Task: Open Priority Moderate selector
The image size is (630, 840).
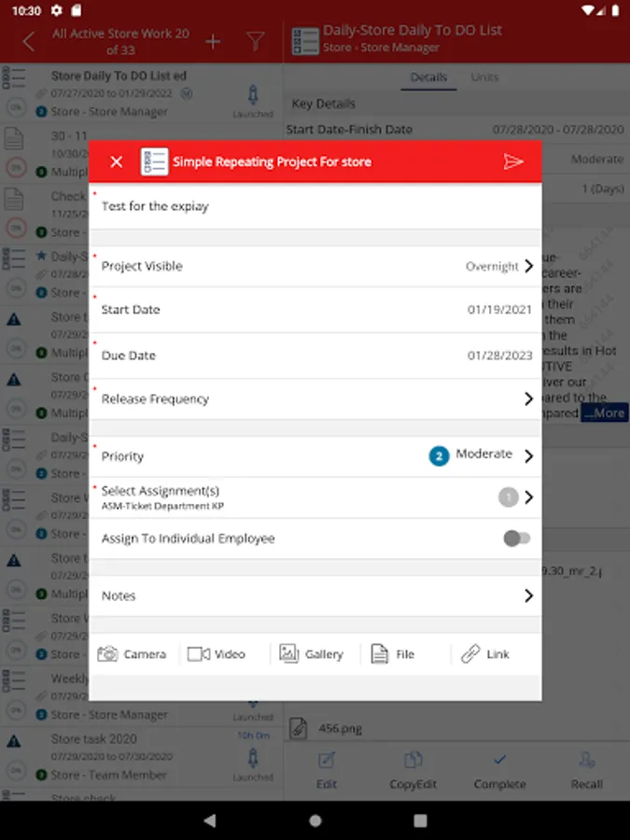Action: (315, 455)
